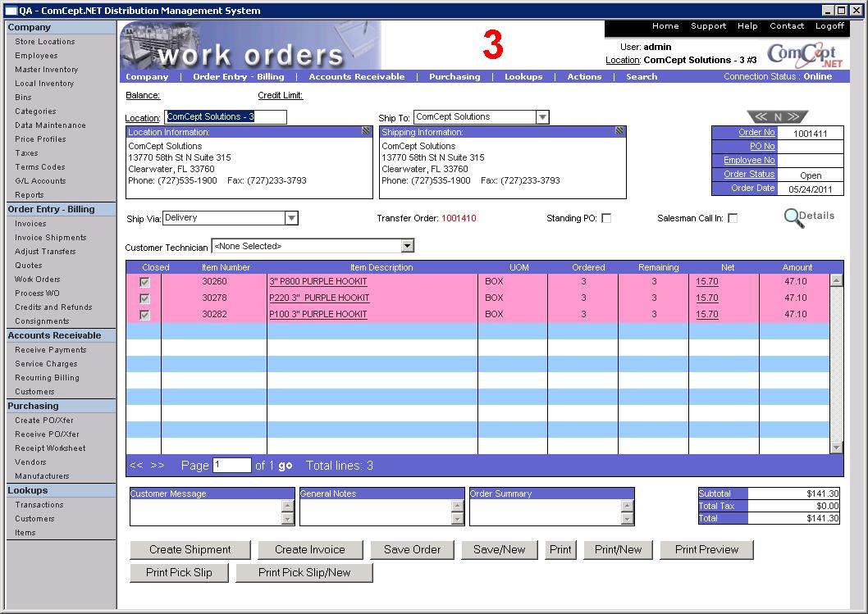Click the N new order icon
Viewport: 868px width, 614px height.
coord(777,116)
